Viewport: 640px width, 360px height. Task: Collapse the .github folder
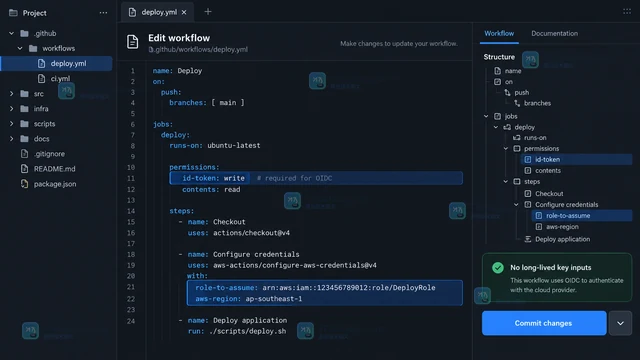pyautogui.click(x=11, y=33)
